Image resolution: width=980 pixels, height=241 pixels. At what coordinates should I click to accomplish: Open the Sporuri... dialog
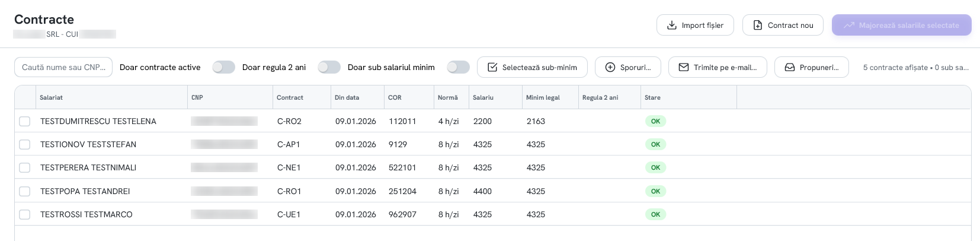tap(628, 67)
